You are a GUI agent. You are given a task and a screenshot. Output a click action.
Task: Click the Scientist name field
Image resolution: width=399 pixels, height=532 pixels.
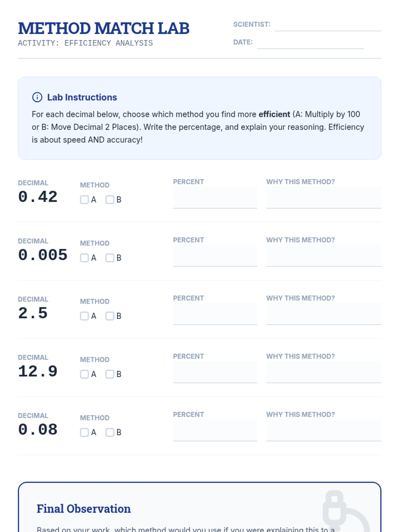click(x=328, y=25)
